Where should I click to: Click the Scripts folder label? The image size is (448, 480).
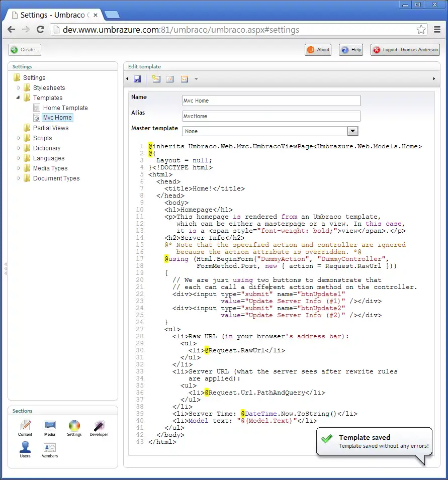43,138
